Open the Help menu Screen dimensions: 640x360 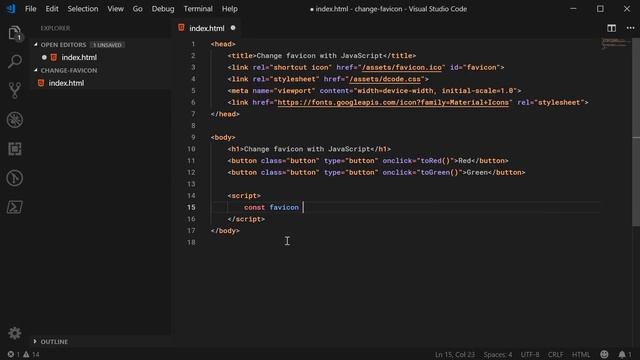[x=229, y=9]
